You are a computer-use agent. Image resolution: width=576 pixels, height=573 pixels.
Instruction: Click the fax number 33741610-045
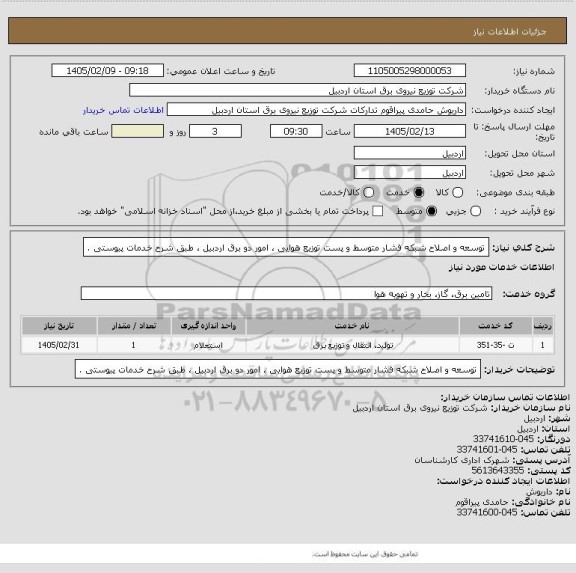(503, 439)
